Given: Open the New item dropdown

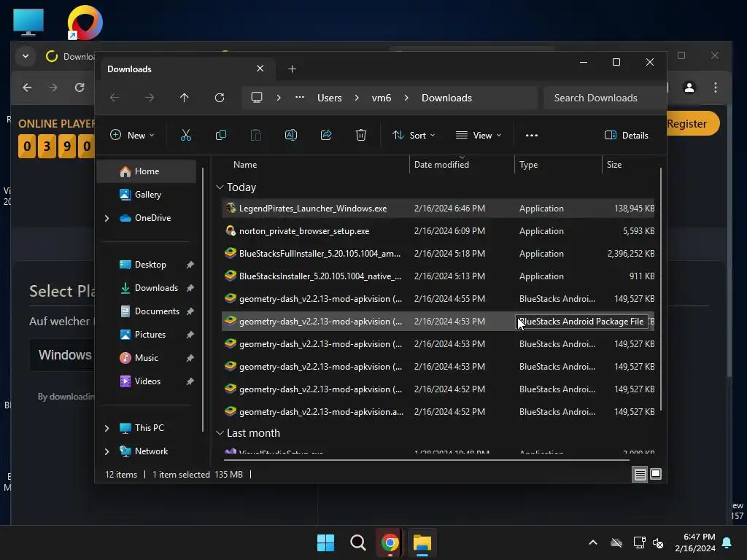Looking at the screenshot, I should pyautogui.click(x=132, y=135).
